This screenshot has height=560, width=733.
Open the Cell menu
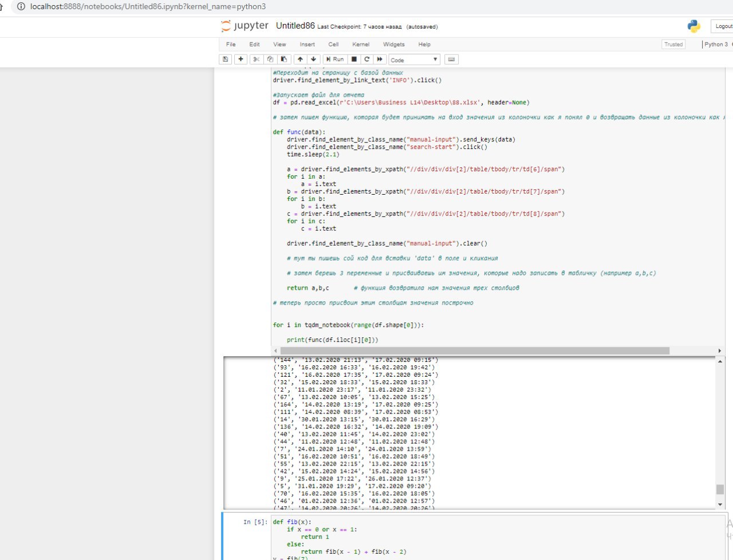point(333,44)
